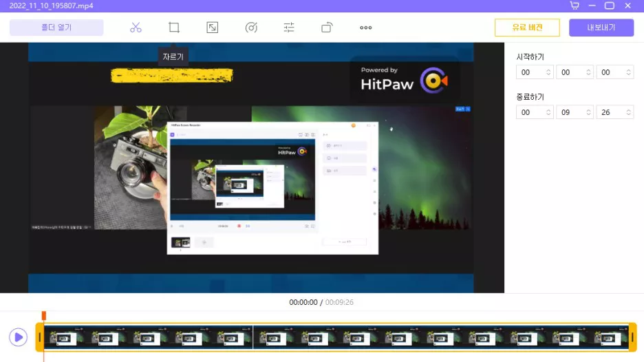Click the right yellow trim handle
Viewport: 644px width, 362px height.
point(632,337)
